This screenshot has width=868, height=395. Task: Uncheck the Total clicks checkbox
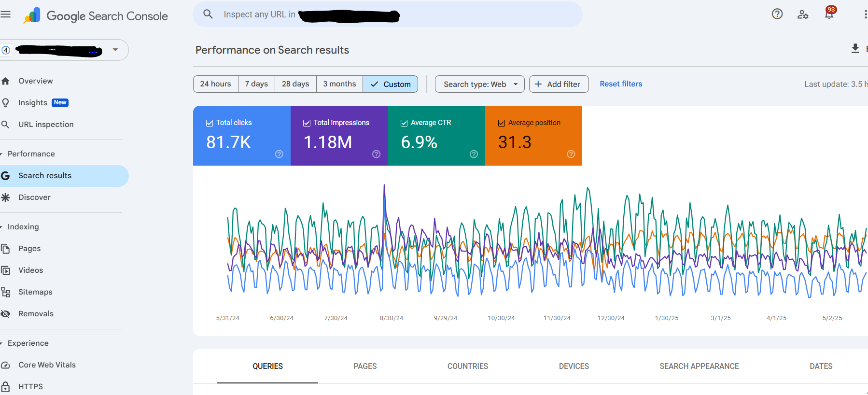tap(210, 123)
